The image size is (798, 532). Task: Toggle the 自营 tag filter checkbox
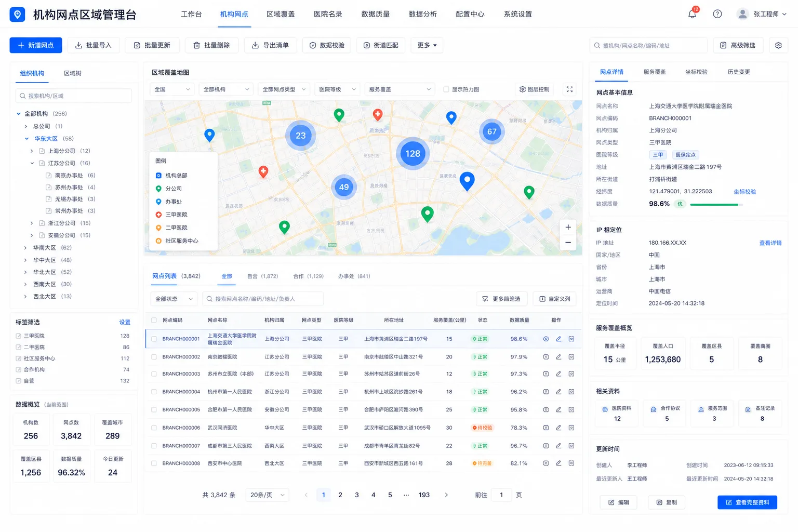click(x=19, y=381)
